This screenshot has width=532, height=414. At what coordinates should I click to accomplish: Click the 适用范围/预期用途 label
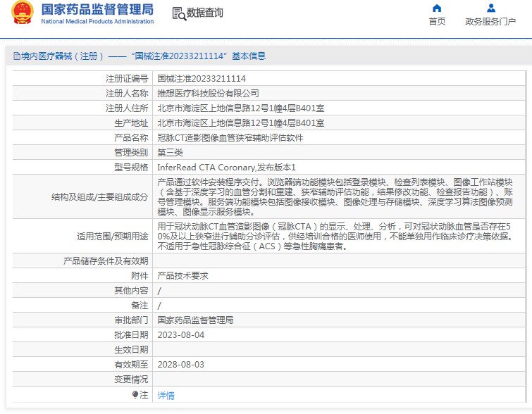pos(113,237)
